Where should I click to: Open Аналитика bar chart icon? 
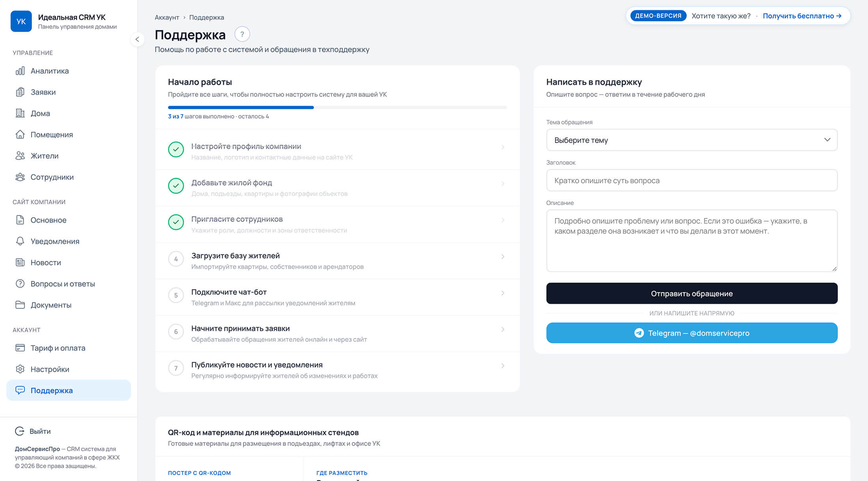20,71
